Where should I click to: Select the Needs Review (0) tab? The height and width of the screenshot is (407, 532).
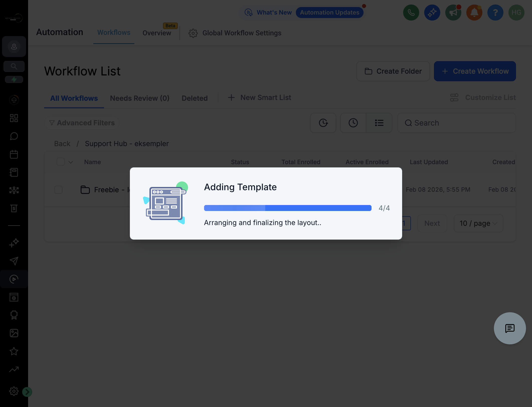140,98
